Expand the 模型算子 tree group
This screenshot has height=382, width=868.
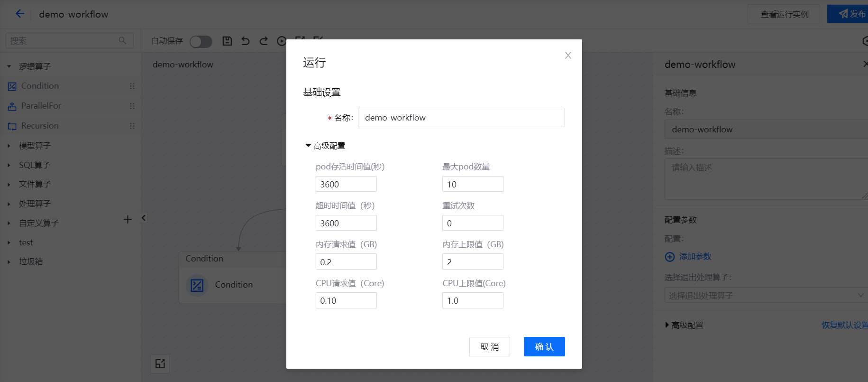click(9, 146)
